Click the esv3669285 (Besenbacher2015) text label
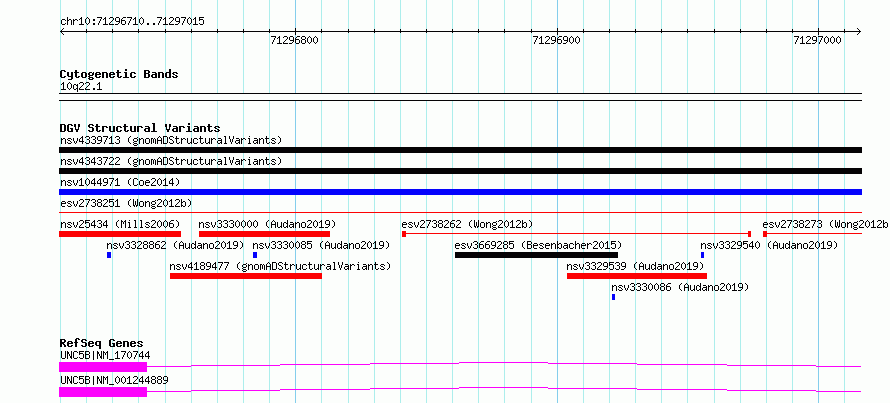This screenshot has width=890, height=403. (539, 245)
